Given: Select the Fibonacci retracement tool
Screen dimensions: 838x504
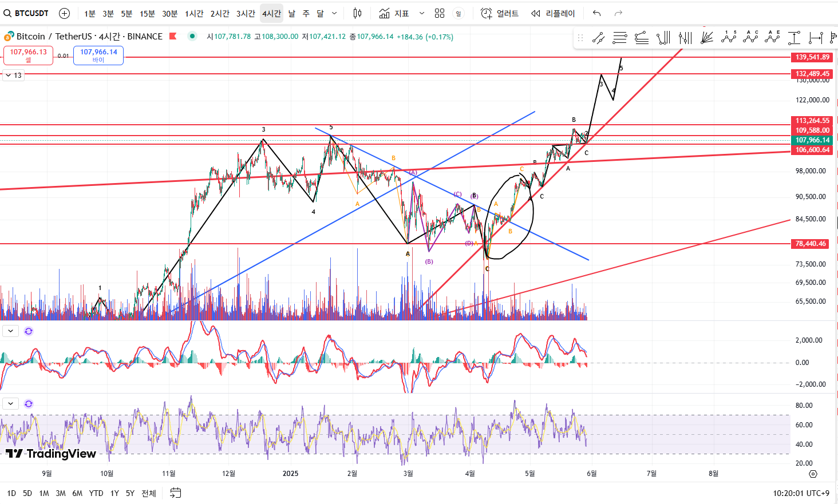Looking at the screenshot, I should point(620,38).
